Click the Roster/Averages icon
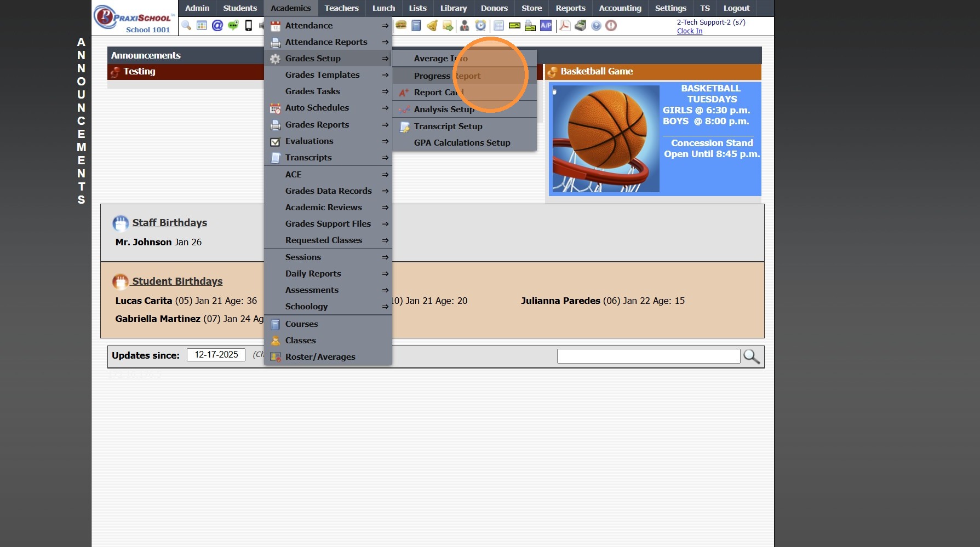 276,358
